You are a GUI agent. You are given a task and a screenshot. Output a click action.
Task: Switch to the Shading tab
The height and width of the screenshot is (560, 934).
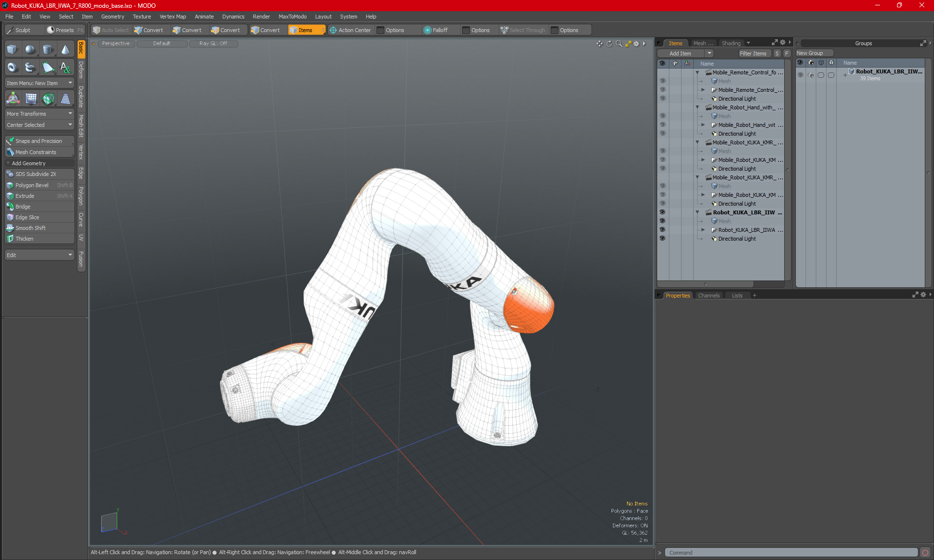pyautogui.click(x=731, y=43)
